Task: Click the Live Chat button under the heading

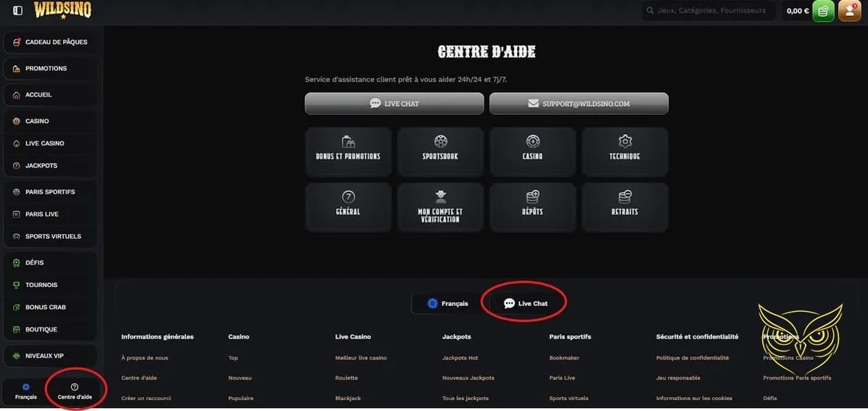Action: coord(394,104)
